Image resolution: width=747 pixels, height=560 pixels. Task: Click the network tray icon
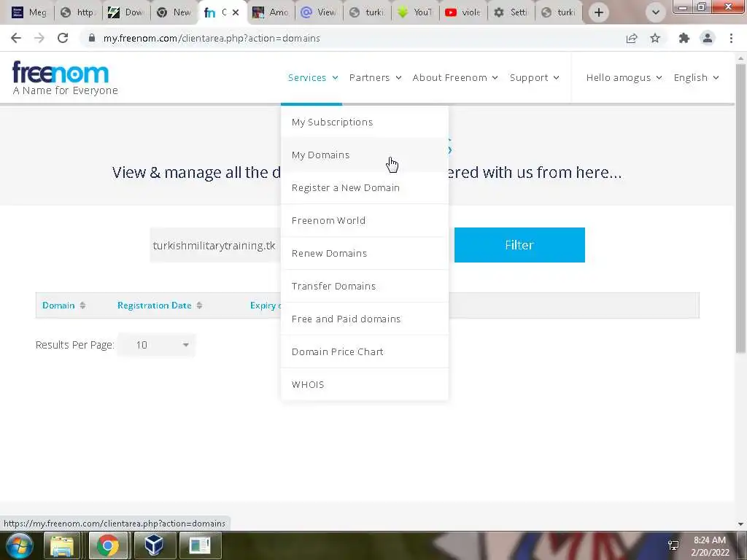pyautogui.click(x=673, y=545)
